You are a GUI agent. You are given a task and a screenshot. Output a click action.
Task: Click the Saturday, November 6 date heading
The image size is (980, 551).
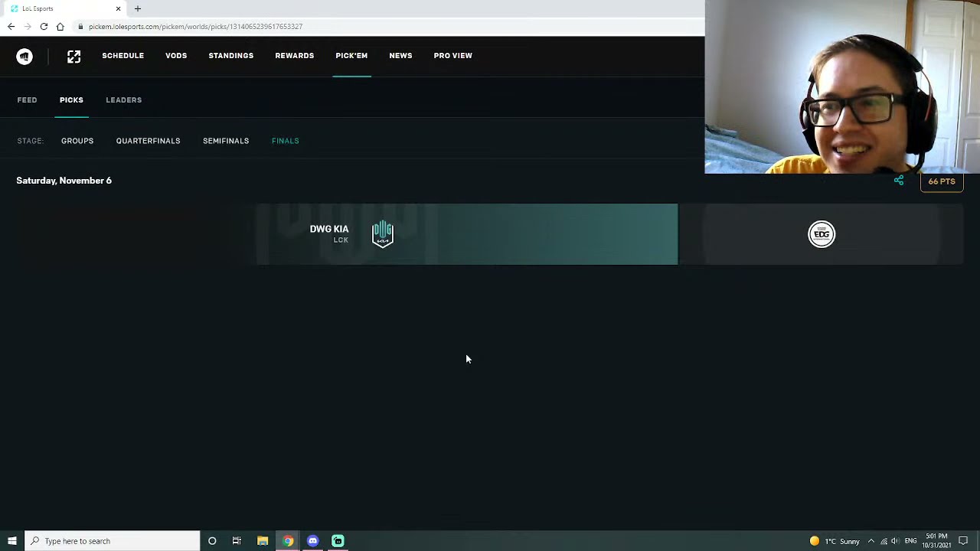tap(64, 181)
